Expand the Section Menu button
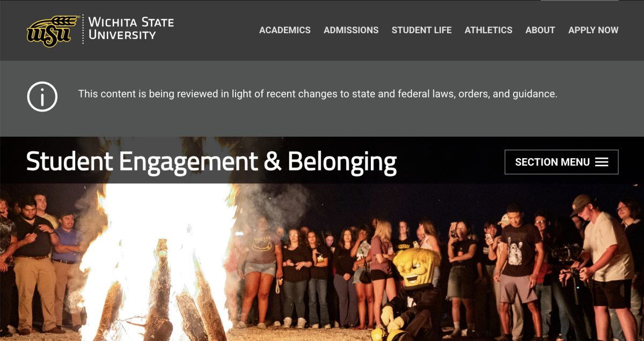This screenshot has height=341, width=644. click(561, 162)
